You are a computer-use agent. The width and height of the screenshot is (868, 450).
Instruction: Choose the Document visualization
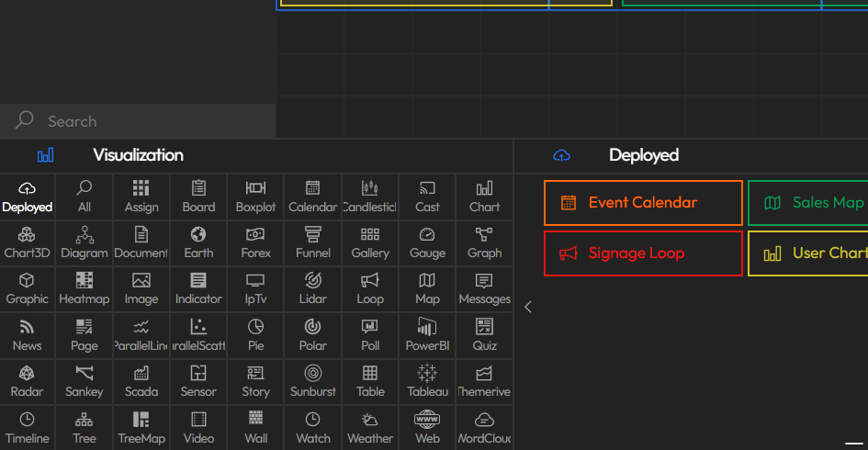[141, 243]
